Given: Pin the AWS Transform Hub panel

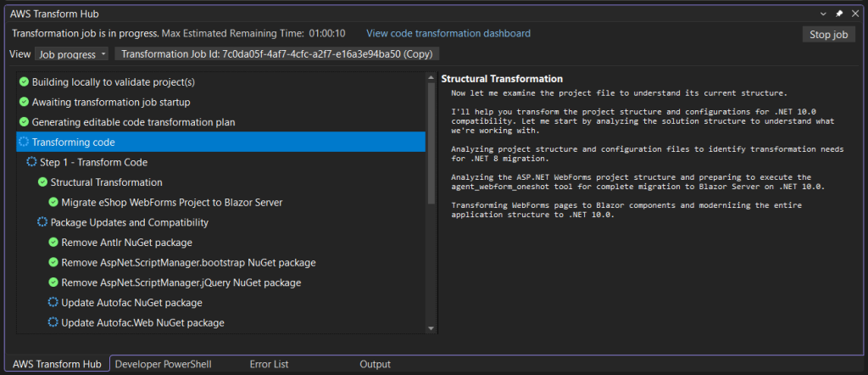Looking at the screenshot, I should (x=839, y=14).
